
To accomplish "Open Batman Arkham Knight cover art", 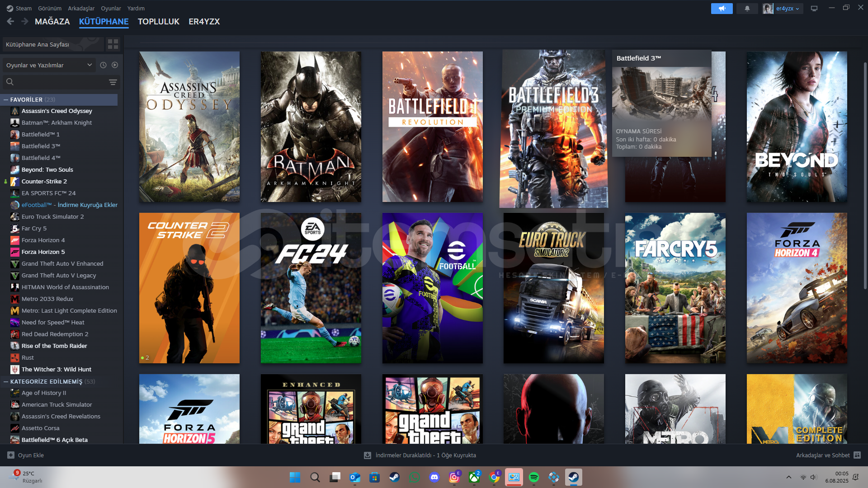I will coord(311,127).
